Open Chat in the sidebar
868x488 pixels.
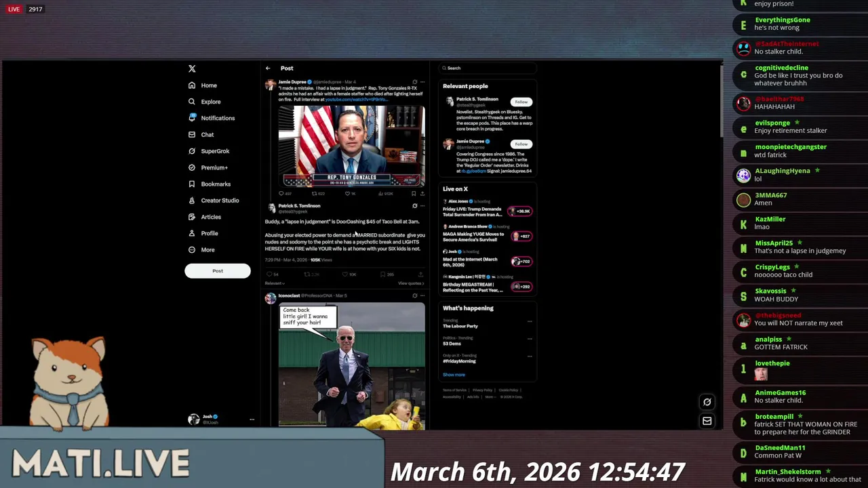click(201, 135)
